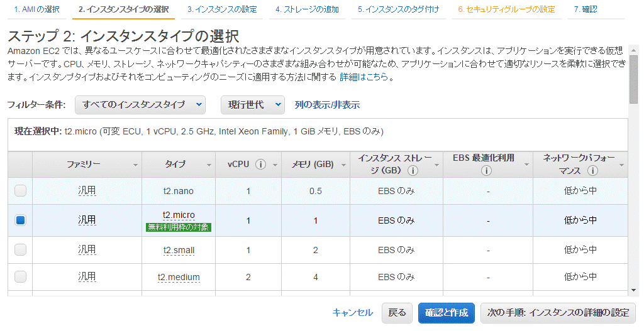Click info icon beside インスタンス ストレージ (GB)
The image size is (644, 331).
pos(413,171)
